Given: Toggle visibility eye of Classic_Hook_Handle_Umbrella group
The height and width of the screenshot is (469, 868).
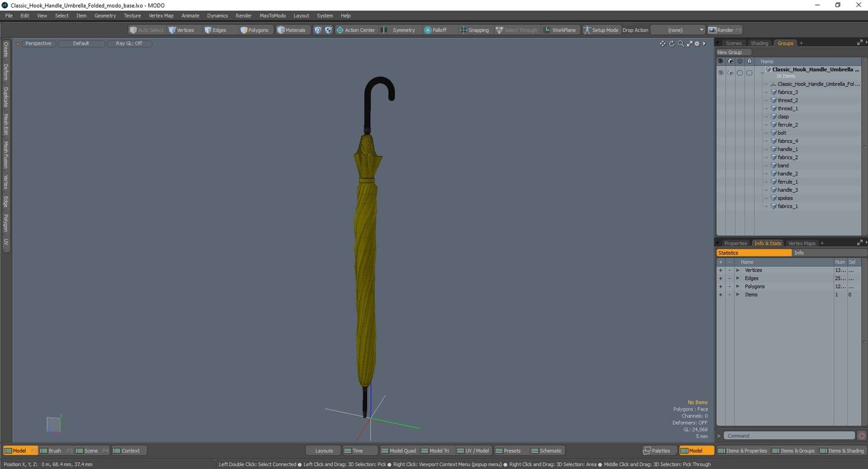Looking at the screenshot, I should [721, 73].
